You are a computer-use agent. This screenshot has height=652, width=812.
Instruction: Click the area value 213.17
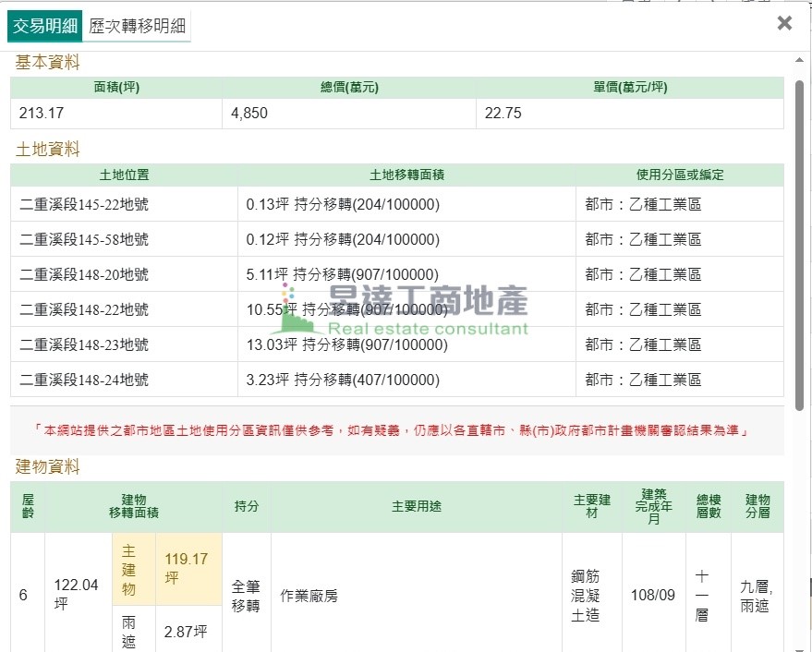pyautogui.click(x=42, y=114)
